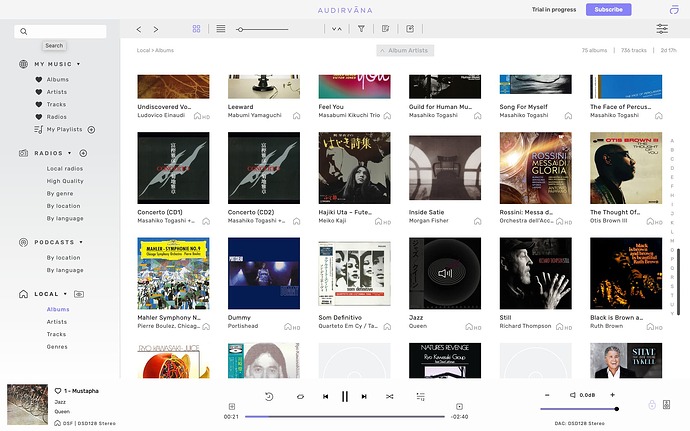Browse radios By genre
Screen dimensions: 690x431
pos(60,193)
